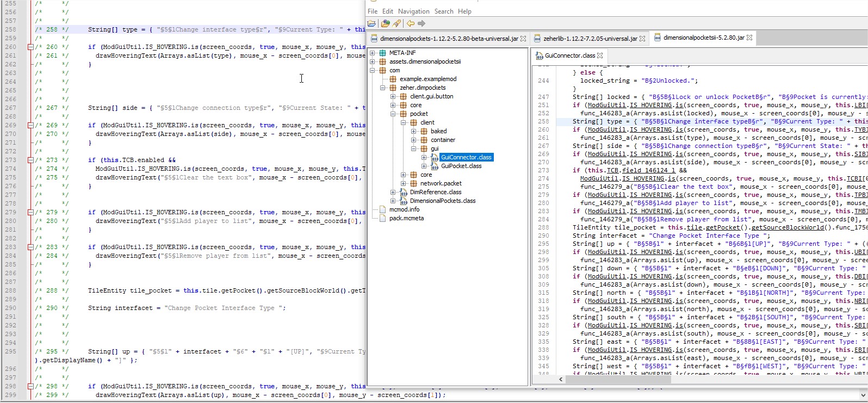The height and width of the screenshot is (403, 868).
Task: Expand the baked package node
Action: (x=414, y=131)
